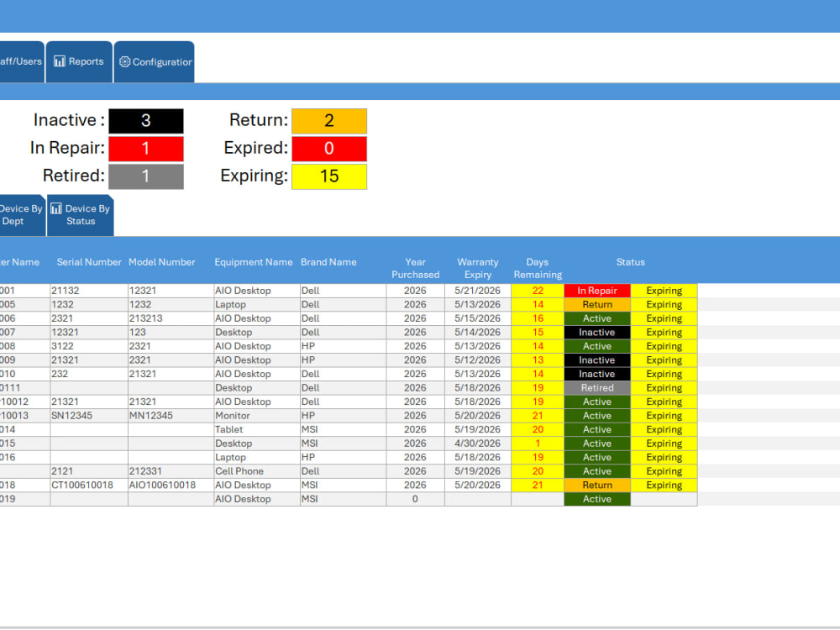840x630 pixels.
Task: Select the Return status for CT100610018
Action: click(x=597, y=486)
